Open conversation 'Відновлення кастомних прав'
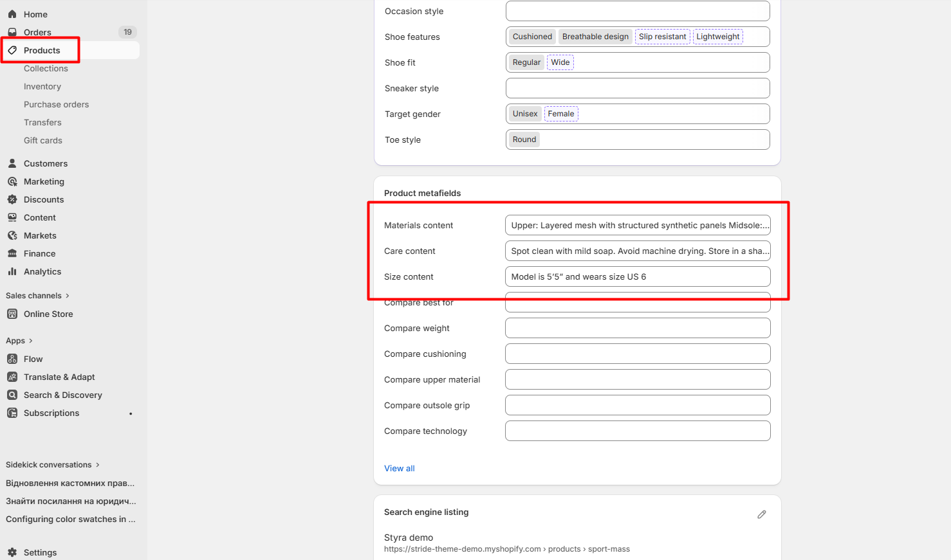This screenshot has height=560, width=951. pos(70,483)
